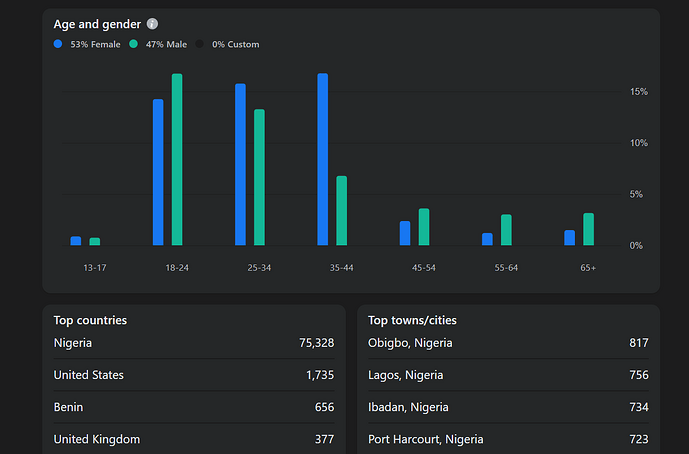Click the dark Custom legend dot
Image resolution: width=689 pixels, height=454 pixels.
(x=200, y=44)
